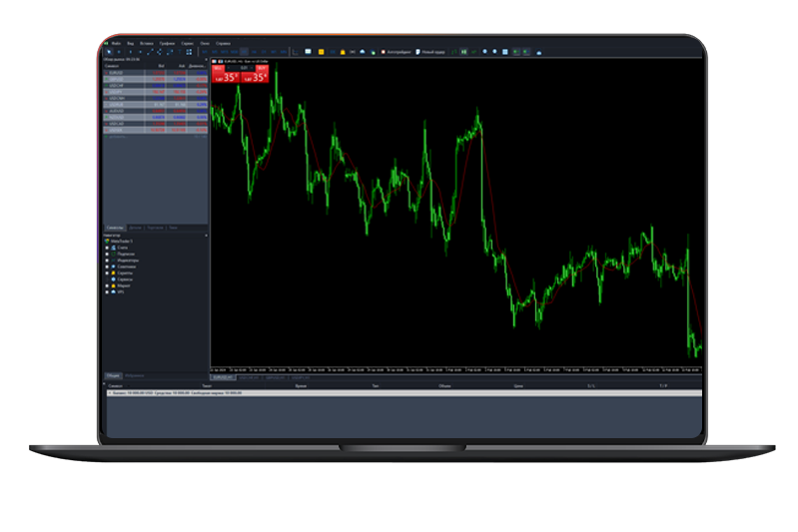Screen dimensions: 798x532
Task: Expand the Индикаторы (Indicators) tree node
Action: [107, 261]
